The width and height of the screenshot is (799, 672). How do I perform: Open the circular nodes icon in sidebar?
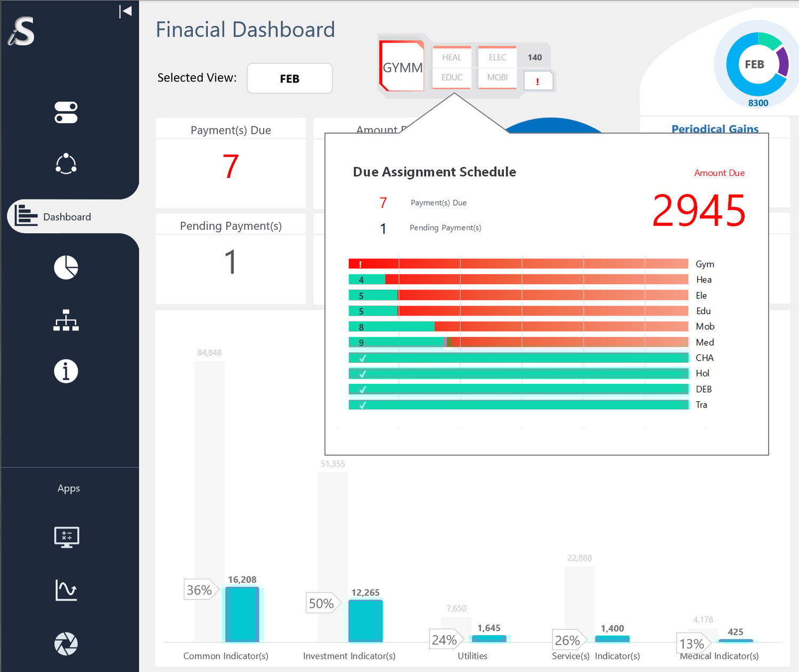point(66,164)
